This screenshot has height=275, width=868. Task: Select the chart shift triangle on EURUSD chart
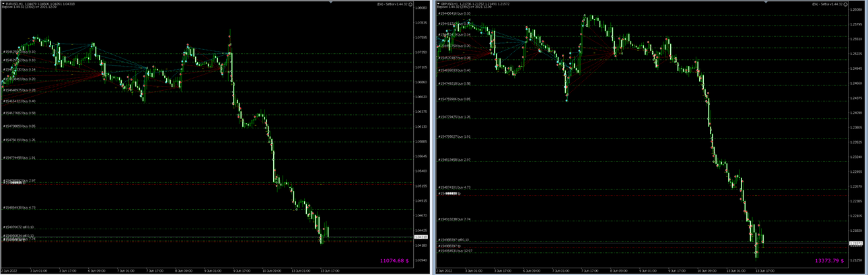click(330, 2)
